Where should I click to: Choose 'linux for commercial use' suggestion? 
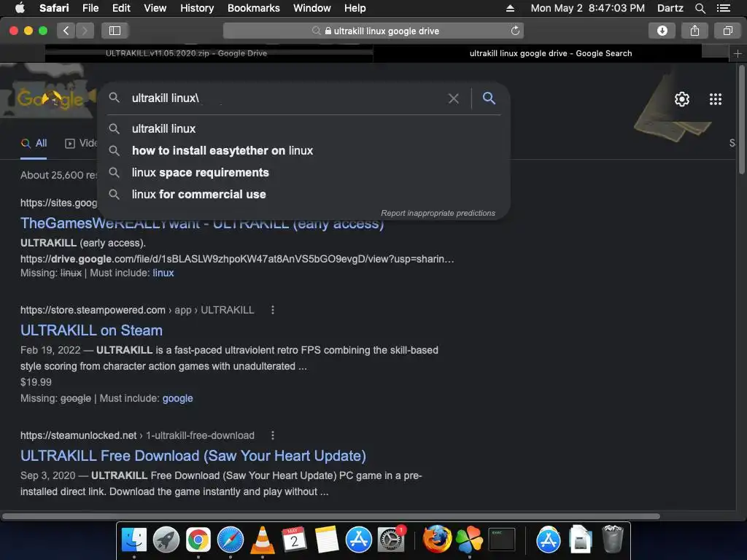point(304,194)
